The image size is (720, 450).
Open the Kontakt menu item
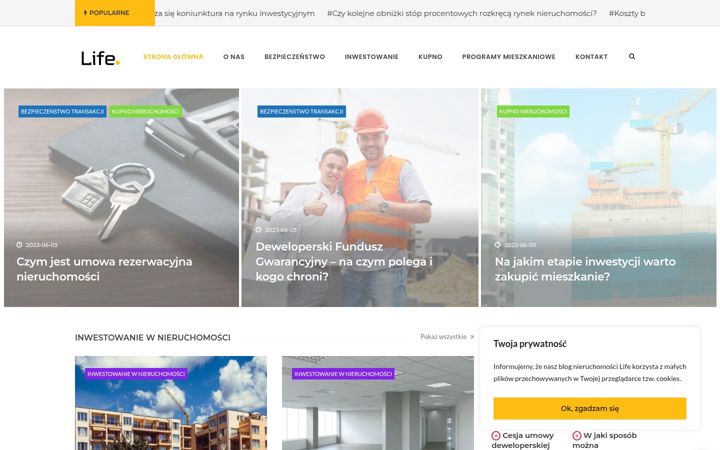pos(591,57)
